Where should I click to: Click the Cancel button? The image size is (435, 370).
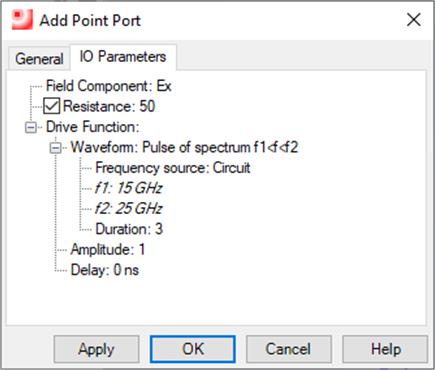pos(289,349)
